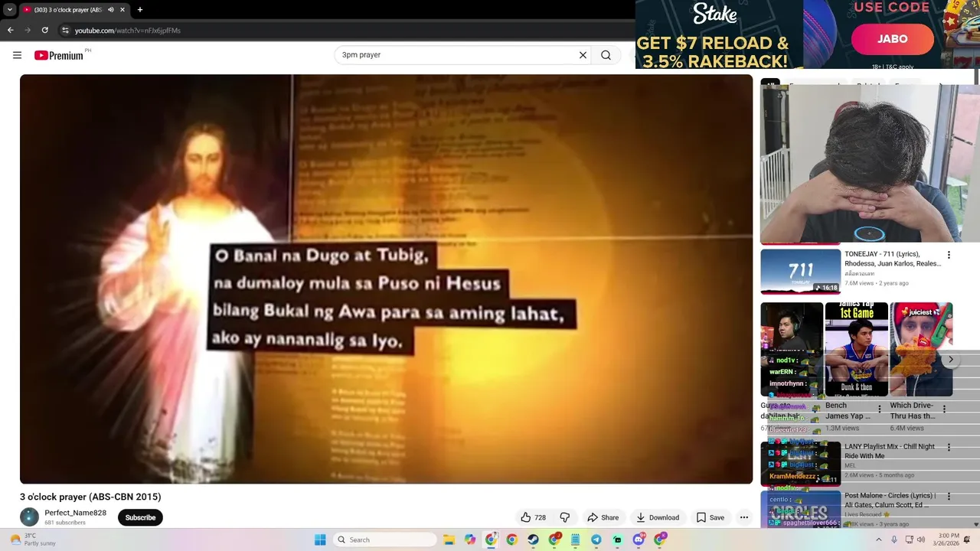This screenshot has height=551, width=980.
Task: Open LANY Playlist Mix title link
Action: tap(890, 451)
